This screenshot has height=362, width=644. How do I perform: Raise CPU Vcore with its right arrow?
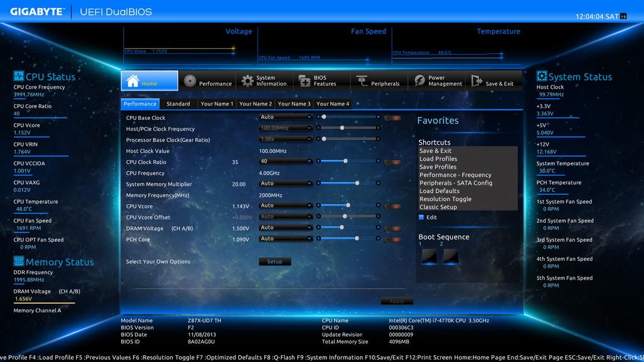coord(378,206)
